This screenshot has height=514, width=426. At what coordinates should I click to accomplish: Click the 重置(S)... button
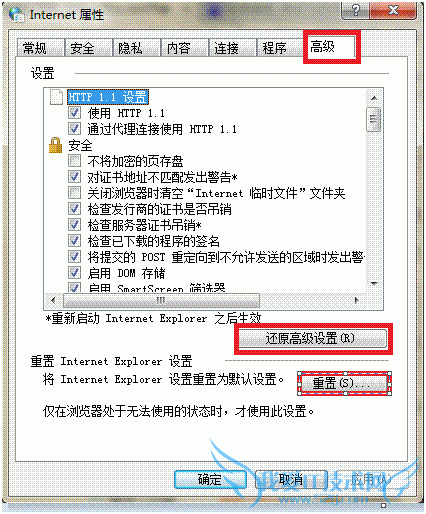point(344,383)
